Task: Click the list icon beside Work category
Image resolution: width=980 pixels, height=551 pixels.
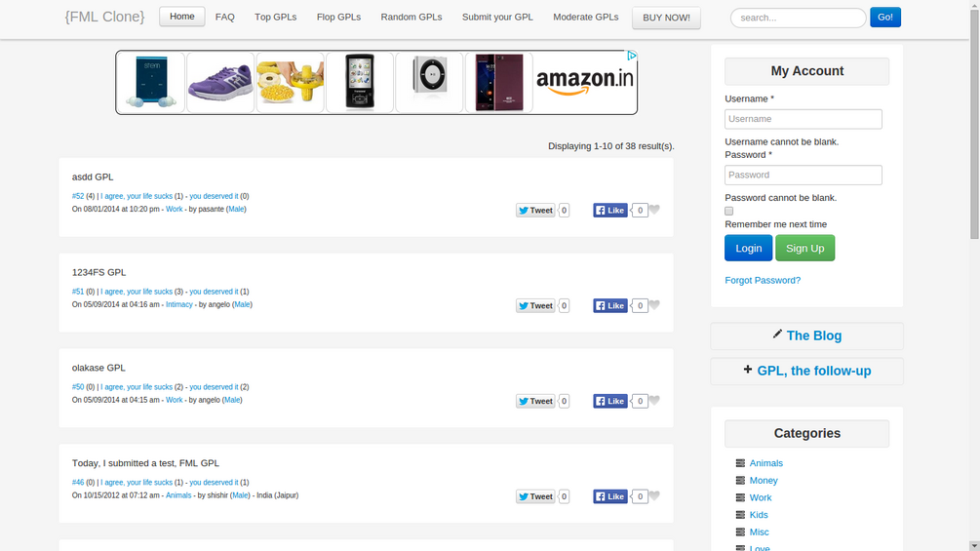Action: pos(740,497)
